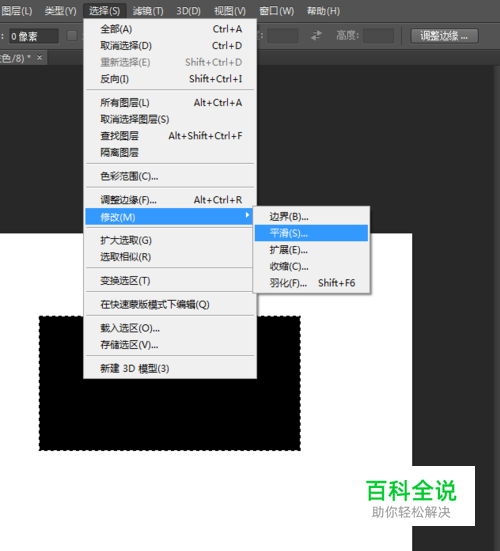Screen dimensions: 500x551
Task: Close the document tab
Action: [x=39, y=57]
